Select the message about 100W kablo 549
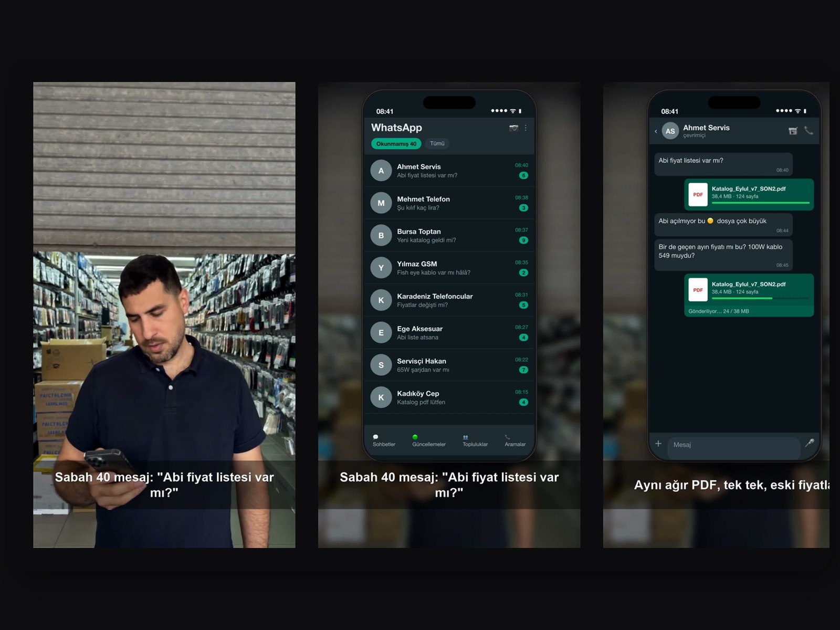Screen dimensions: 840x630 [723, 255]
